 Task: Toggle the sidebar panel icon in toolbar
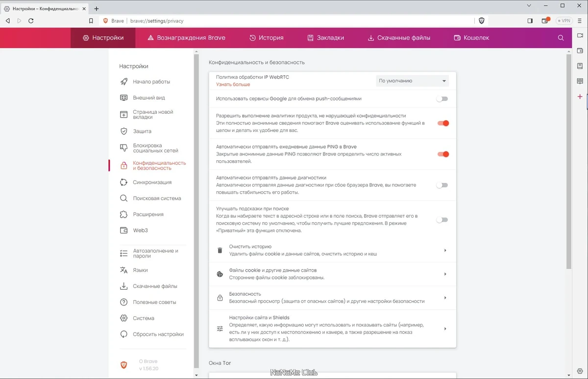(x=530, y=21)
